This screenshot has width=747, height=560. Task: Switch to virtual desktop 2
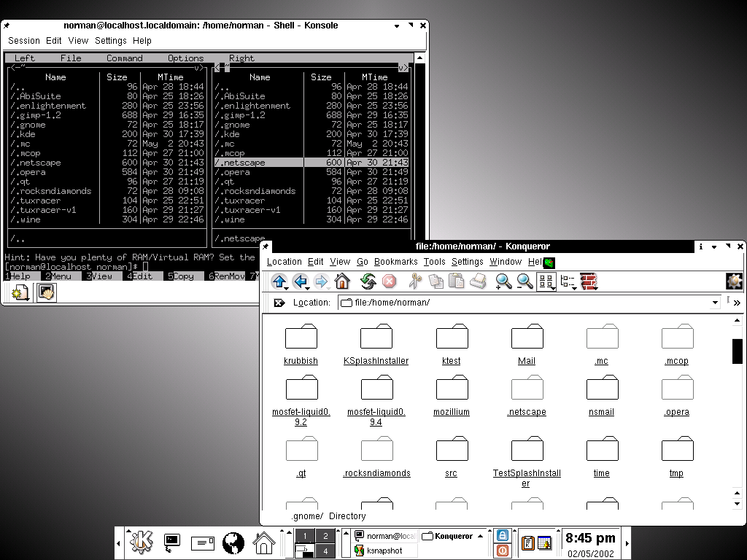tap(325, 536)
